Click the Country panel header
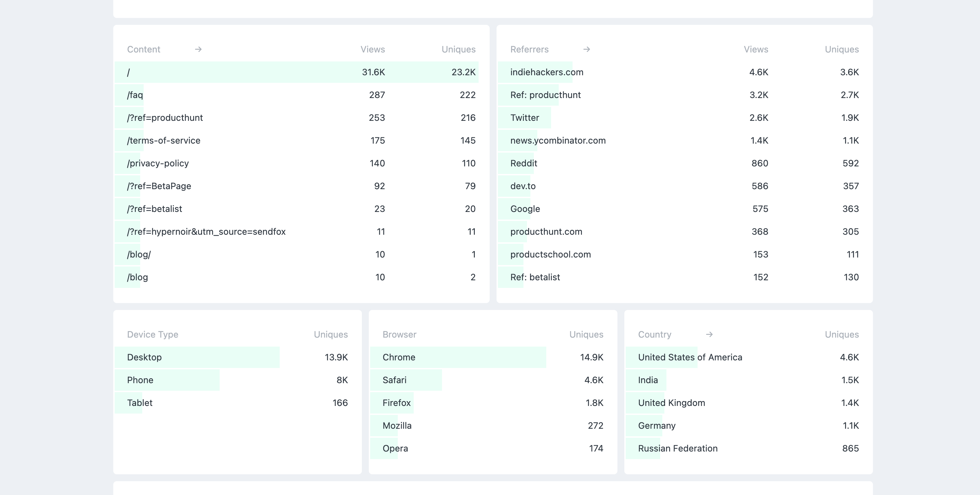The height and width of the screenshot is (495, 980). coord(654,334)
